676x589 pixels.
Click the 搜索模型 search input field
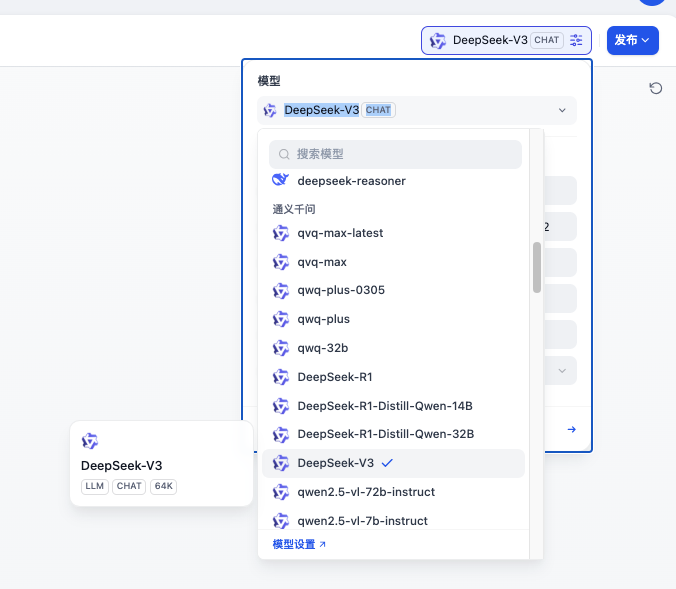pos(395,154)
